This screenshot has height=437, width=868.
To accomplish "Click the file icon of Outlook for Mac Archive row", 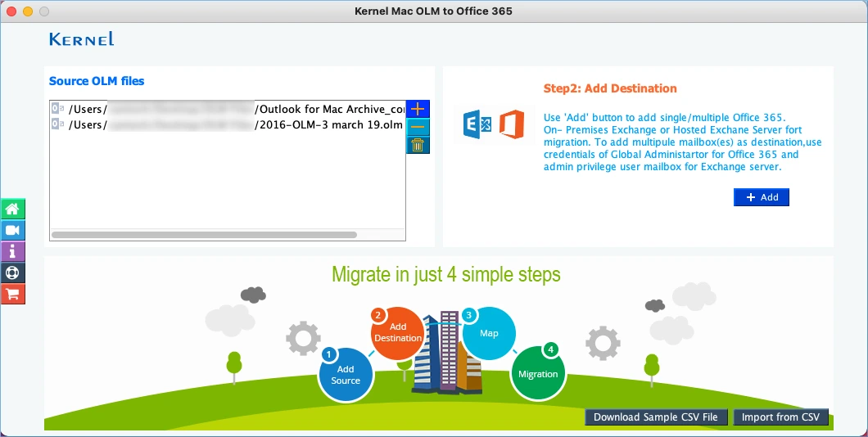I will (x=57, y=108).
